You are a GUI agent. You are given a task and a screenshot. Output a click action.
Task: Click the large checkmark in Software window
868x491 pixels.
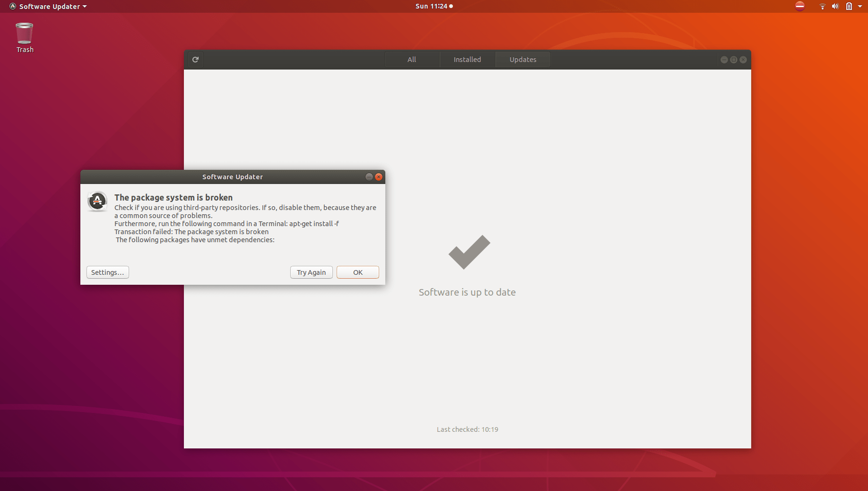click(469, 252)
